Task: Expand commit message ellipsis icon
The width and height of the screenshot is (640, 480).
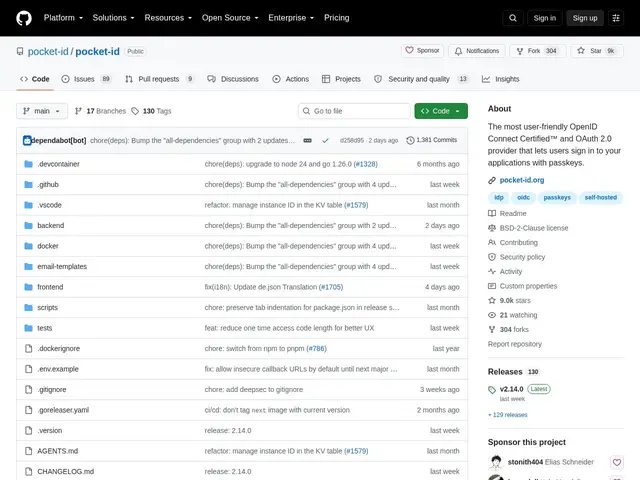Action: [307, 140]
